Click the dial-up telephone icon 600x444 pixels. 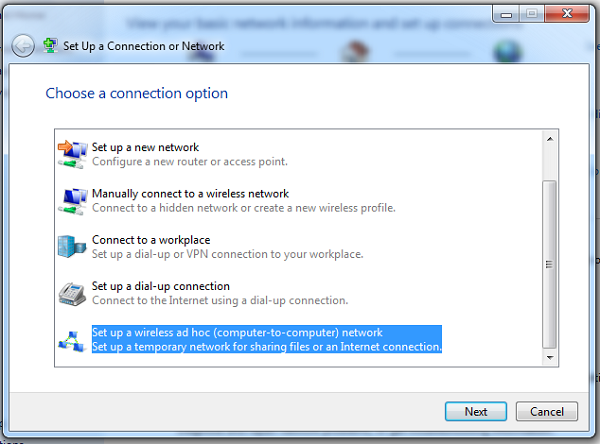[x=72, y=294]
